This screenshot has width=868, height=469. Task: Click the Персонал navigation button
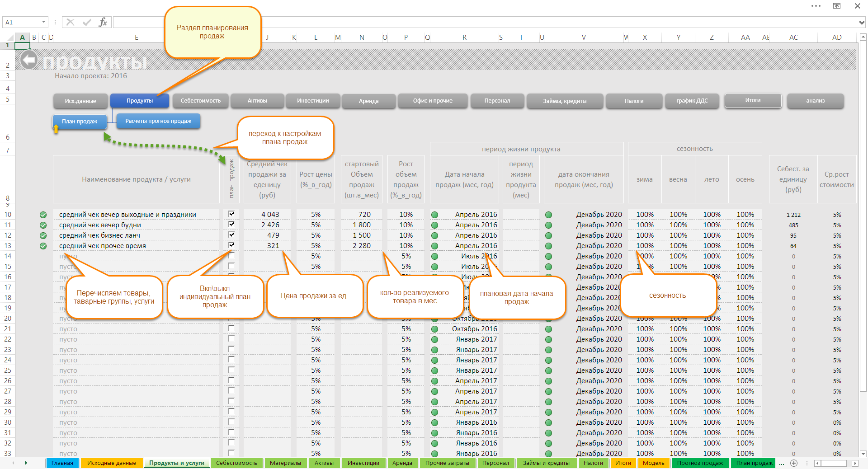(497, 101)
